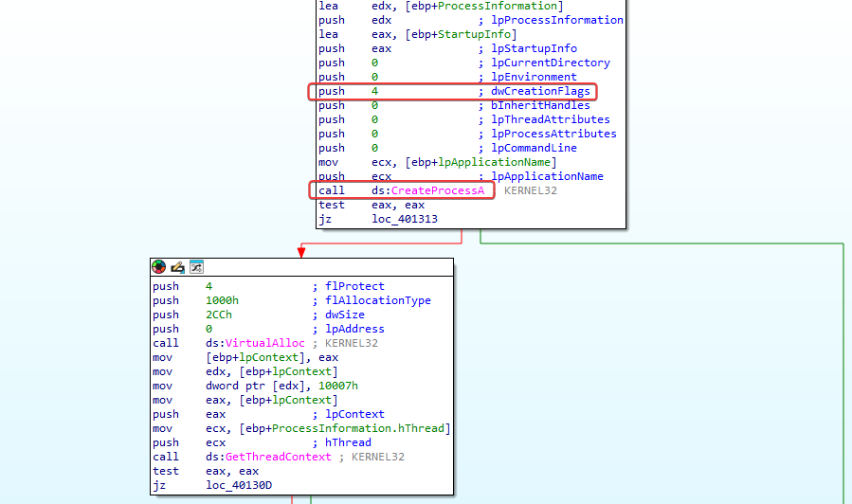Click the bInheritHandles comment
Viewport: 852px width, 504px height.
540,105
